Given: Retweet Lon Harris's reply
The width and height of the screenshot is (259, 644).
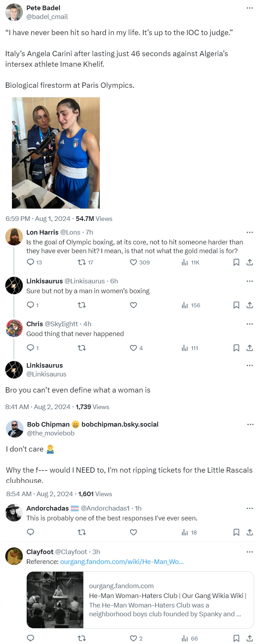Looking at the screenshot, I should point(82,262).
